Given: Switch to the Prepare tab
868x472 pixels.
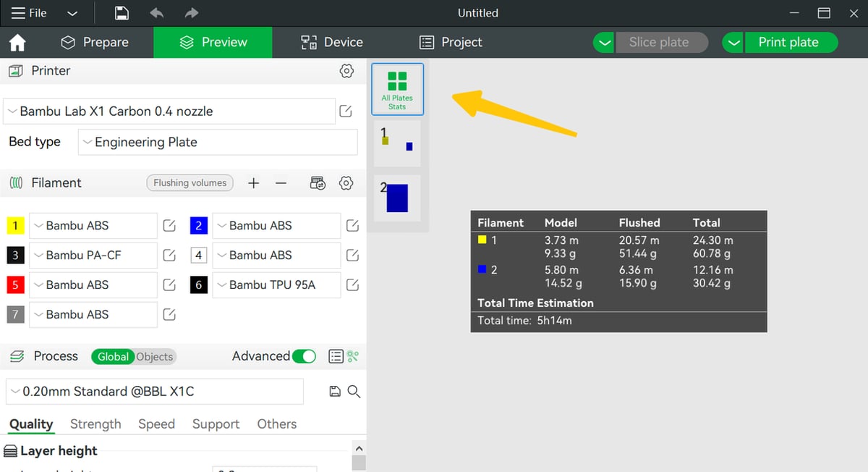Looking at the screenshot, I should (x=95, y=43).
